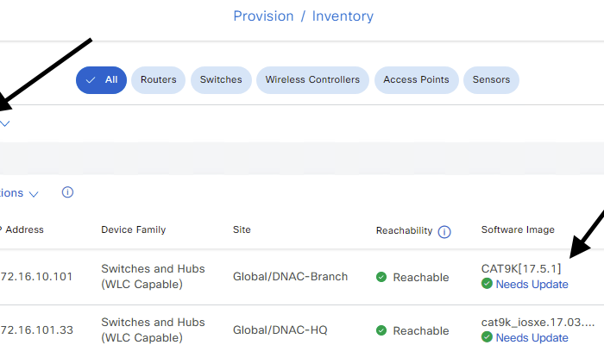604x364 pixels.
Task: Open Needs Update link for cat9k_iosxe image
Action: (x=532, y=338)
